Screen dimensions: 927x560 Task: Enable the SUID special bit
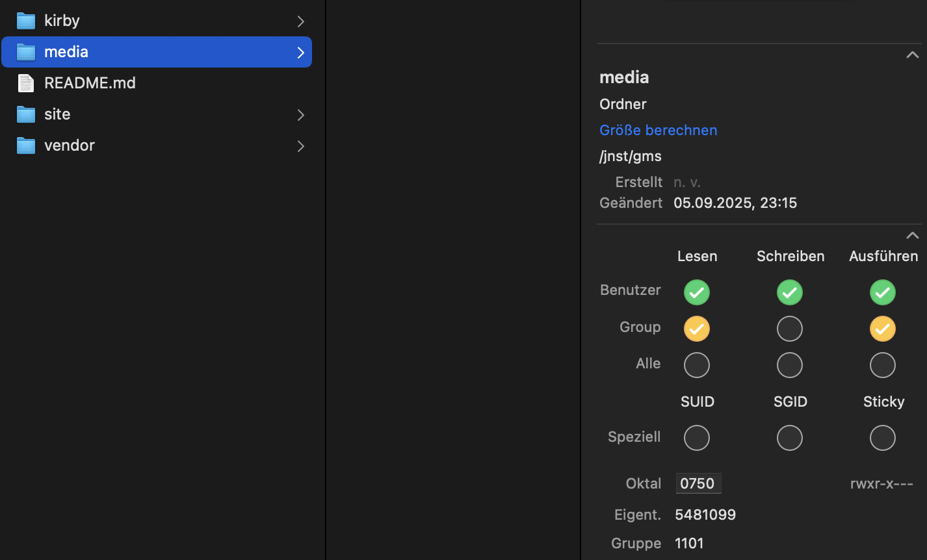(697, 438)
